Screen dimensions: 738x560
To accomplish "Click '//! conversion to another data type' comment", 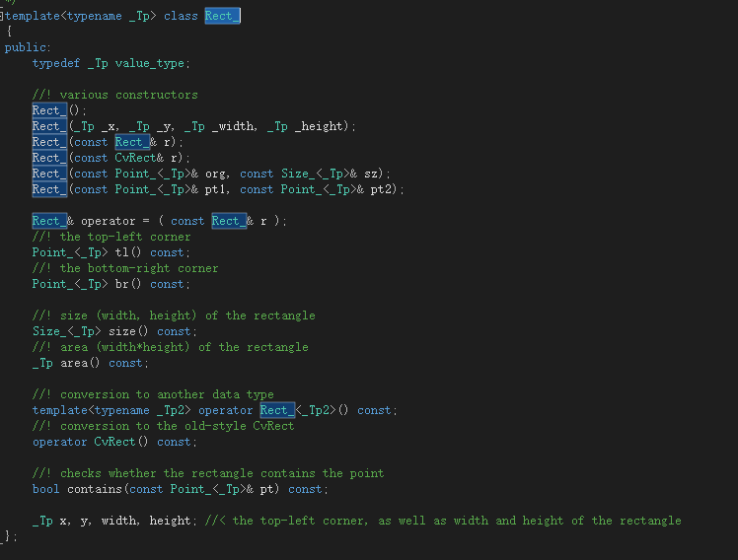I will coord(153,394).
